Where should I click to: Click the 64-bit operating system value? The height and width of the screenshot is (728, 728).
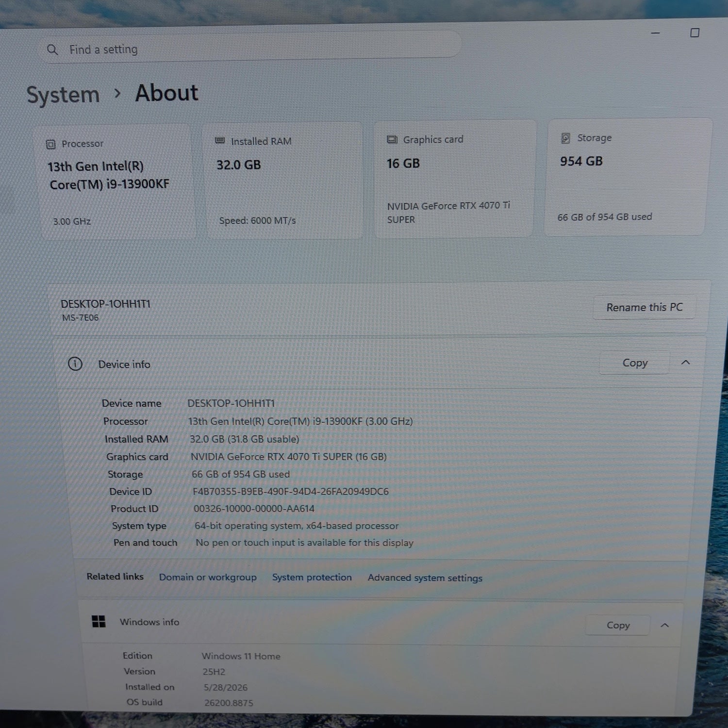pos(297,526)
